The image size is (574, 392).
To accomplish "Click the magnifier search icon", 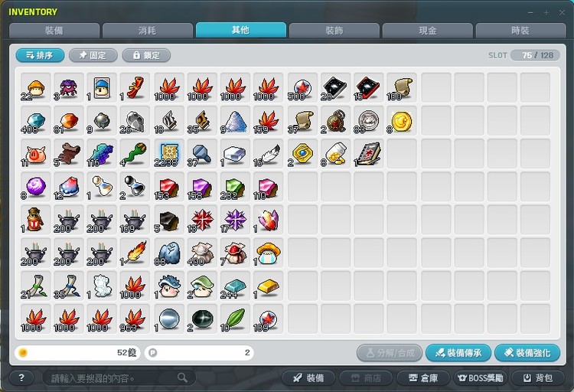I will click(182, 377).
